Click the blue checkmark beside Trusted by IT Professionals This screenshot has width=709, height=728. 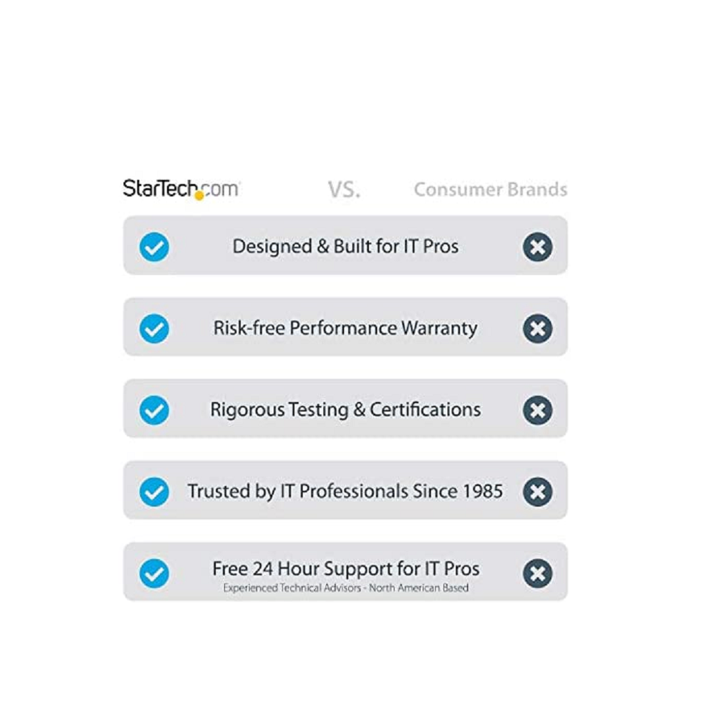pos(154,492)
